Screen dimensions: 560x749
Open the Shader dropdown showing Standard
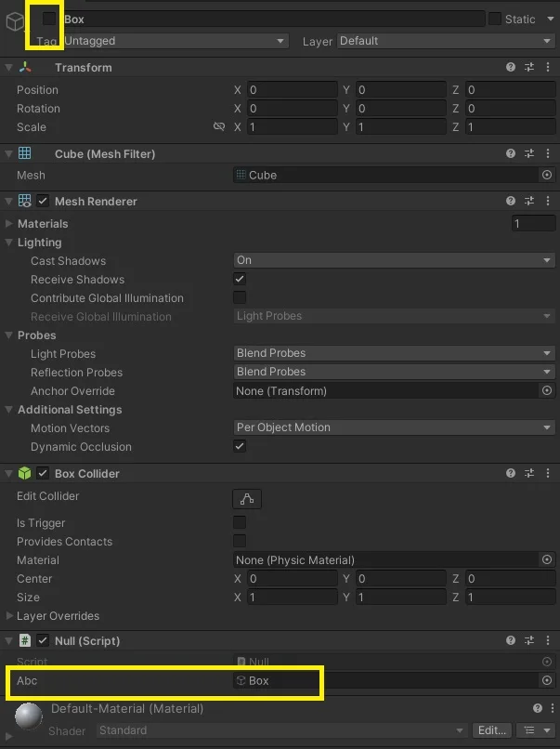click(280, 730)
